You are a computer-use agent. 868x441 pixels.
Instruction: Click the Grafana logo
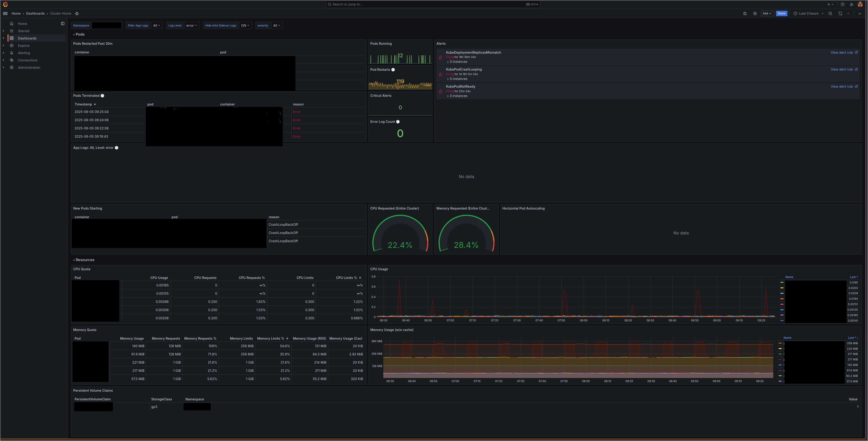pyautogui.click(x=5, y=4)
